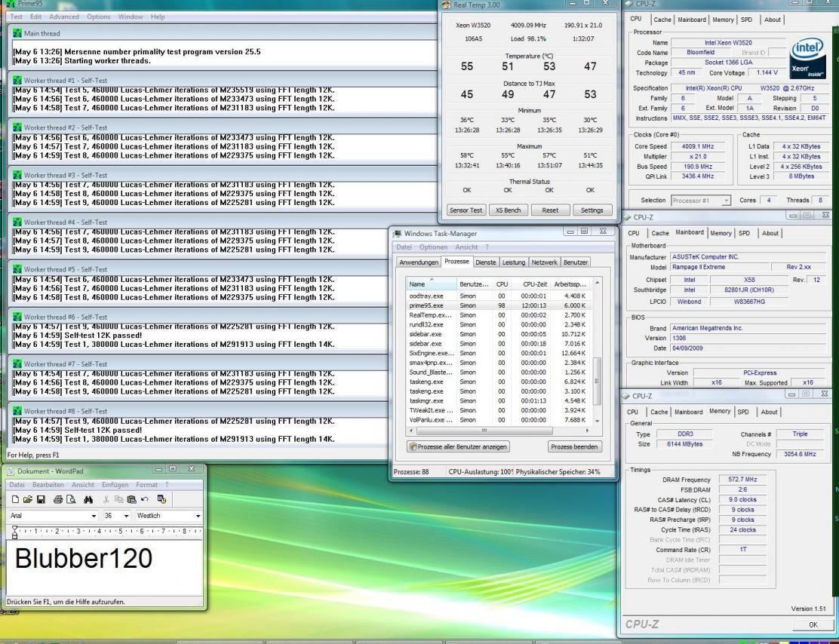
Task: Switch to the Leistung tab in Task-Manager
Action: (x=514, y=262)
